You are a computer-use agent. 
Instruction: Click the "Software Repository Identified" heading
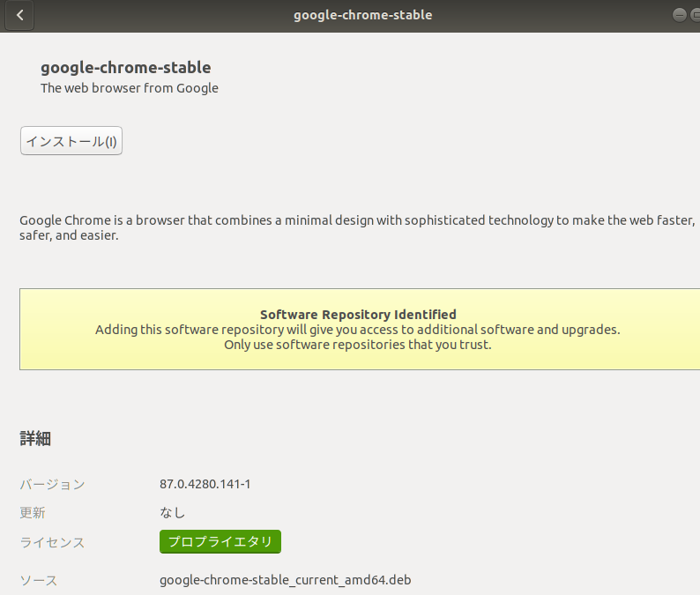(x=358, y=315)
